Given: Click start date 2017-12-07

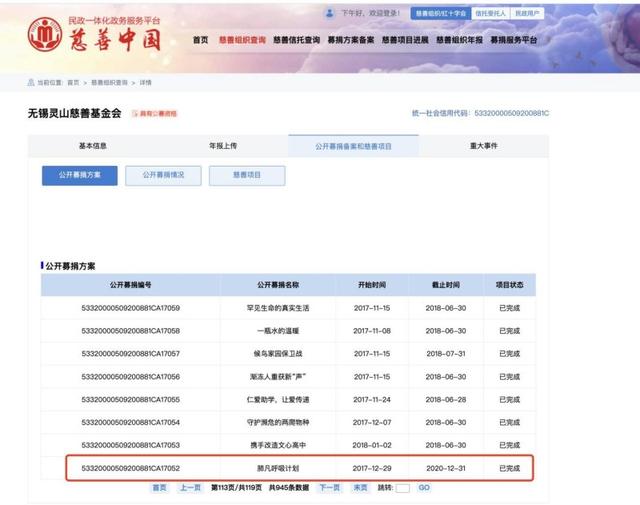Looking at the screenshot, I should (x=372, y=422).
